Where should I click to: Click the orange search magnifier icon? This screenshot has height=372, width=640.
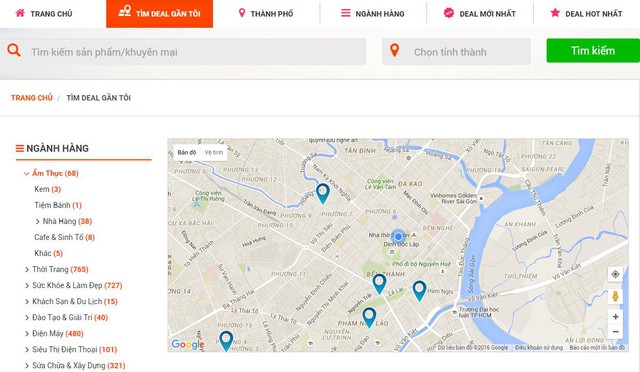tap(14, 50)
